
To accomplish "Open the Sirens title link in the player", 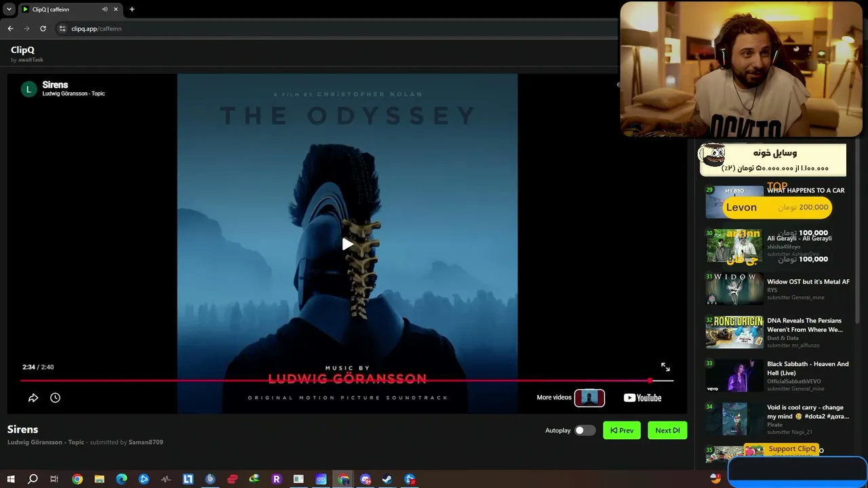I will (55, 85).
